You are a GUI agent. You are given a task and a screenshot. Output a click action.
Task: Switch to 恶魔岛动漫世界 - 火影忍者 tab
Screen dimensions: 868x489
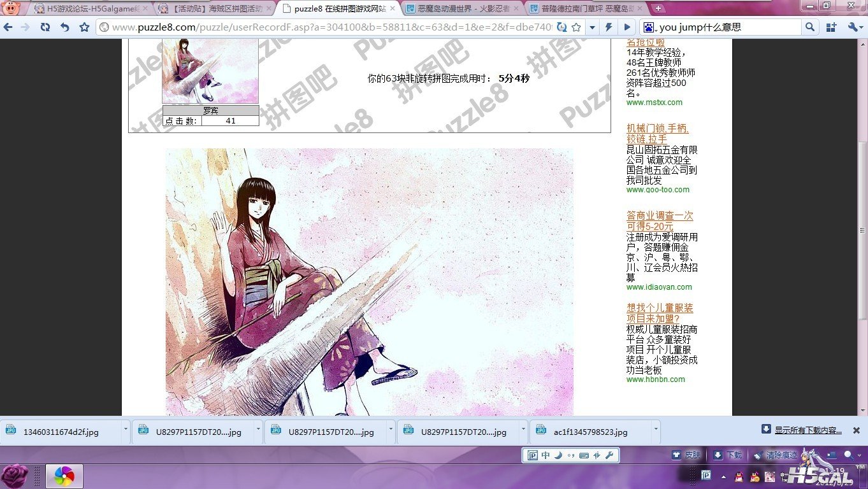[x=463, y=8]
